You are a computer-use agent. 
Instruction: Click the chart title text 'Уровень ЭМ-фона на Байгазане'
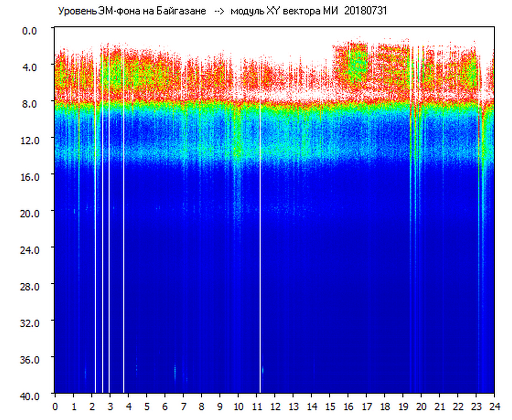click(x=132, y=11)
